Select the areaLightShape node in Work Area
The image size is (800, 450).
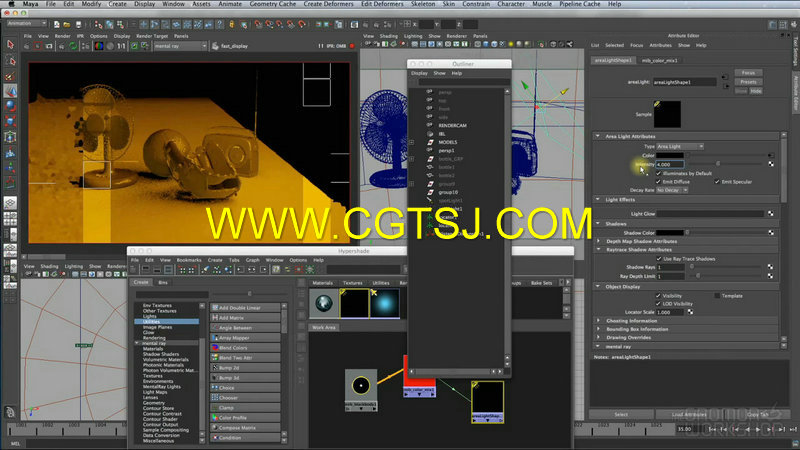pos(487,402)
